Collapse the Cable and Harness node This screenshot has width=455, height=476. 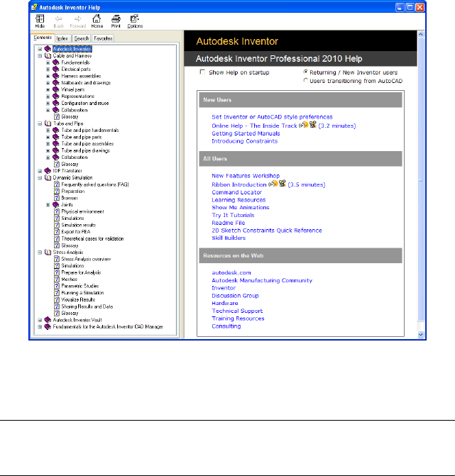pos(40,56)
